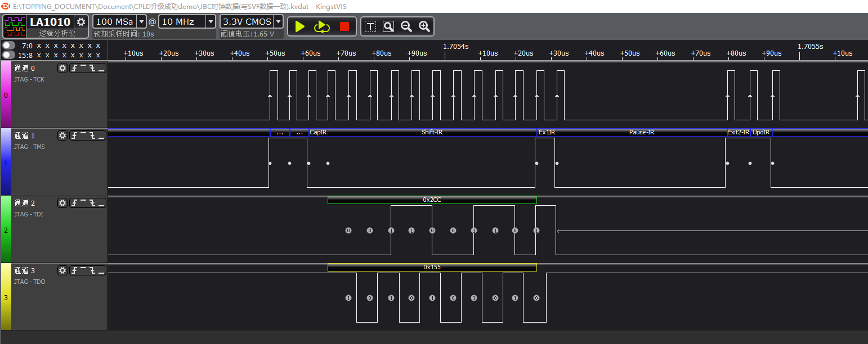The height and width of the screenshot is (344, 868).
Task: Click the JTAG - TMS label
Action: coord(30,147)
